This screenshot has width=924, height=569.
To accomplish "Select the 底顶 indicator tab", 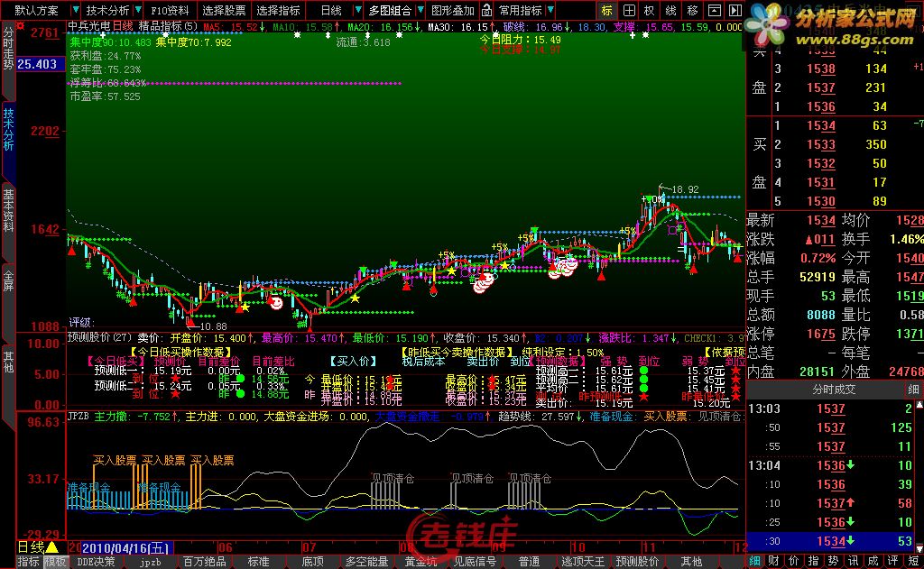I will (313, 562).
